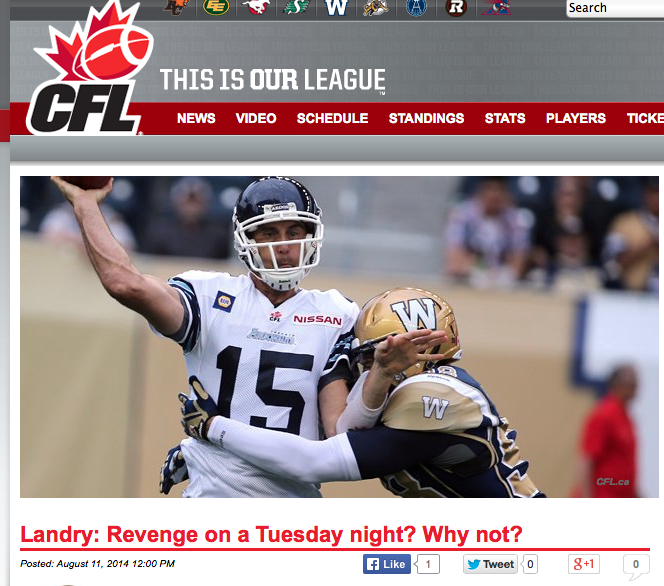Open the NEWS menu item
The image size is (664, 586).
coord(196,118)
